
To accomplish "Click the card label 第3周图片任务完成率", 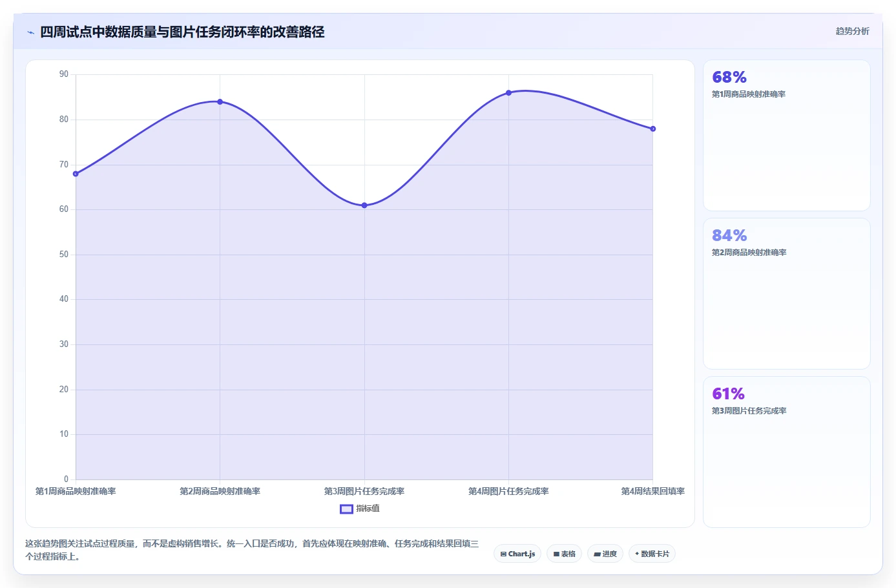I will (x=749, y=411).
